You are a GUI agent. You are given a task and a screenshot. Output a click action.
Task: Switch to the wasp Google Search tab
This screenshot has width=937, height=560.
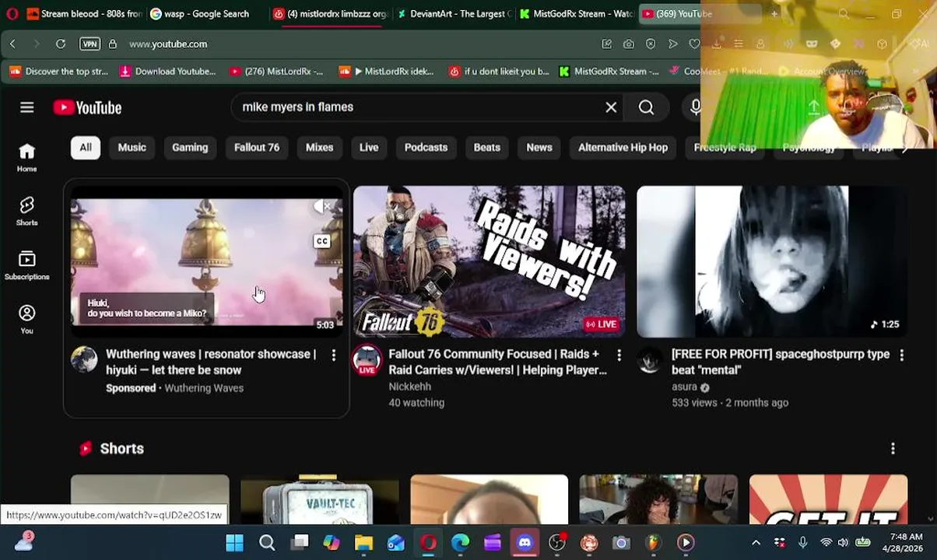point(206,14)
